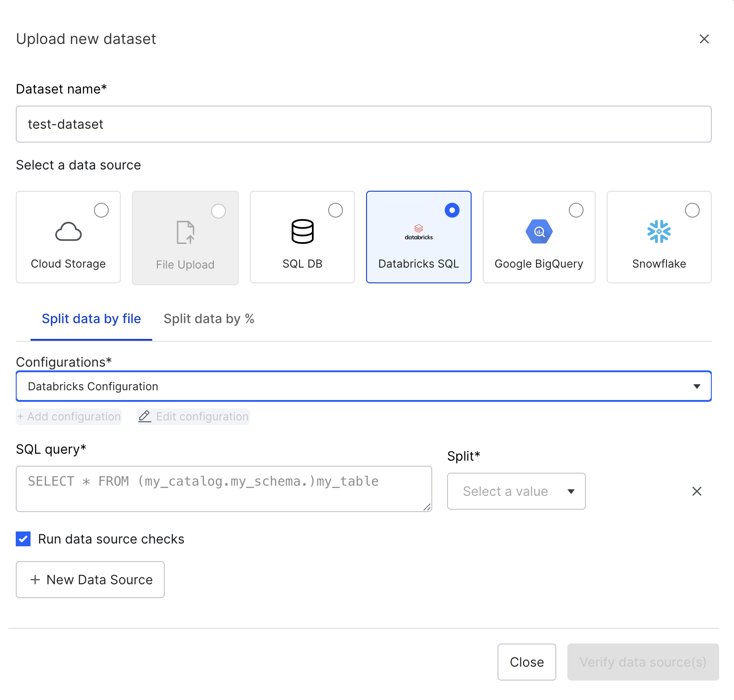Click the Cloud Storage label text
Image resolution: width=734 pixels, height=700 pixels.
coord(68,264)
